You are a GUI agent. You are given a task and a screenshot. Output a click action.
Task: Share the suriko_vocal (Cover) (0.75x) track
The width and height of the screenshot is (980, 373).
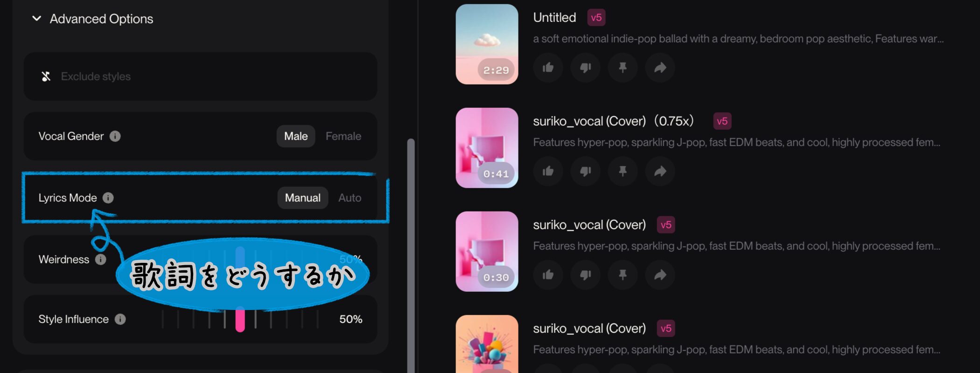tap(660, 171)
